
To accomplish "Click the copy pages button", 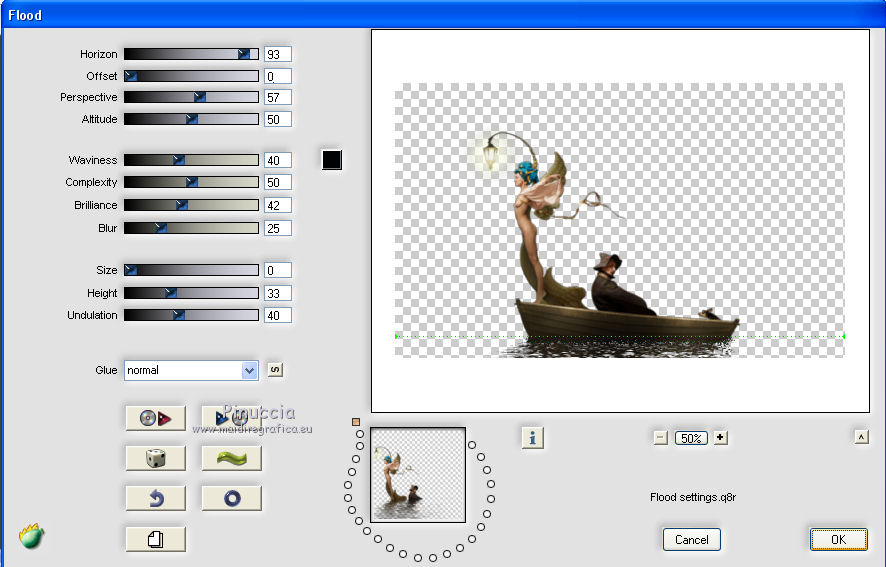I will (155, 539).
